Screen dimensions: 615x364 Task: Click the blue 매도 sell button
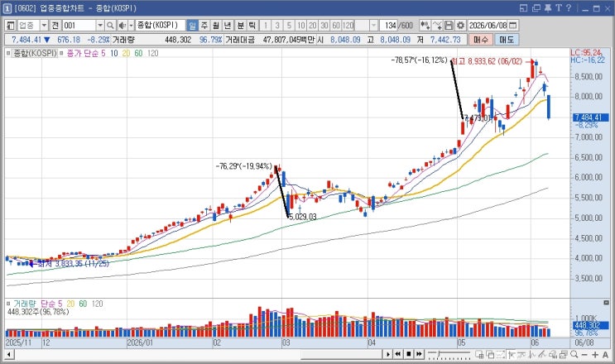(507, 40)
